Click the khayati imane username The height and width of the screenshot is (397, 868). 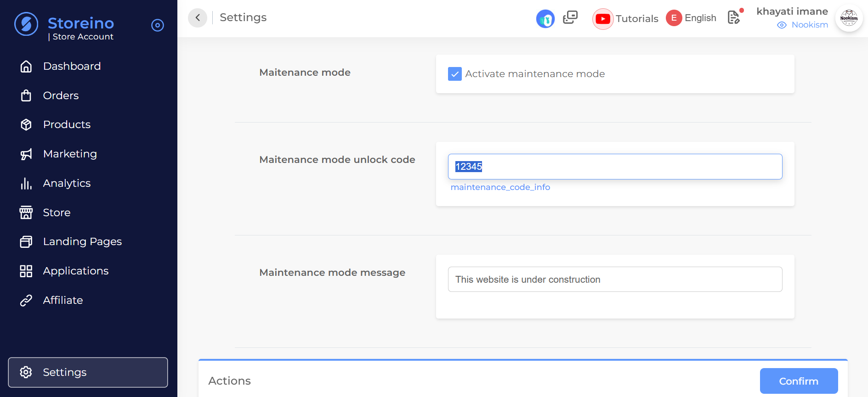tap(792, 11)
